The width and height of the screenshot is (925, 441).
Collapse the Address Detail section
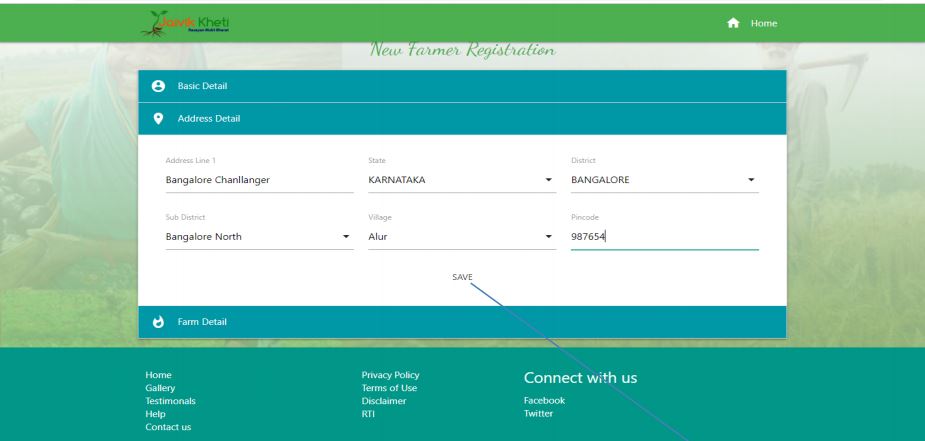pyautogui.click(x=460, y=119)
